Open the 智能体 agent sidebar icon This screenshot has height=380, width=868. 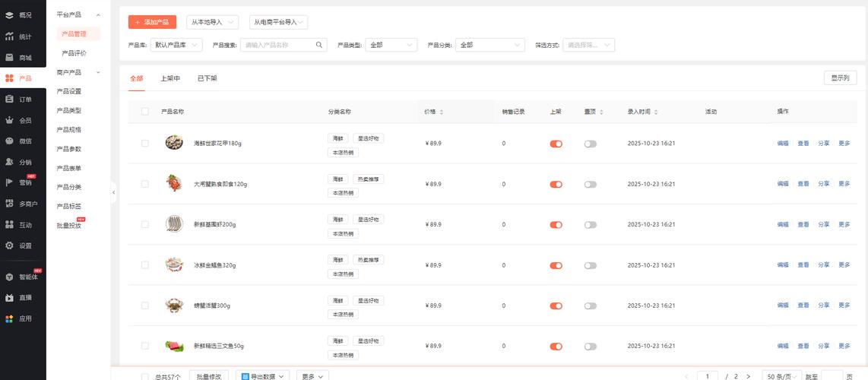click(9, 277)
